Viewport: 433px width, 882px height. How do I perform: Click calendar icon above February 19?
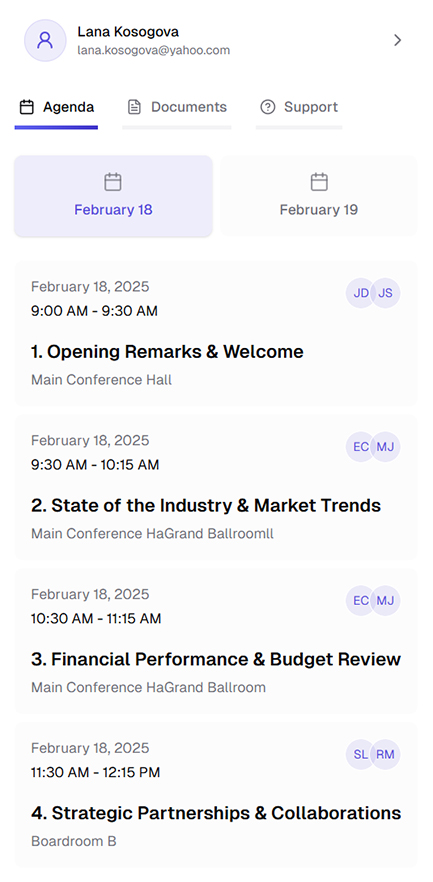[x=319, y=182]
